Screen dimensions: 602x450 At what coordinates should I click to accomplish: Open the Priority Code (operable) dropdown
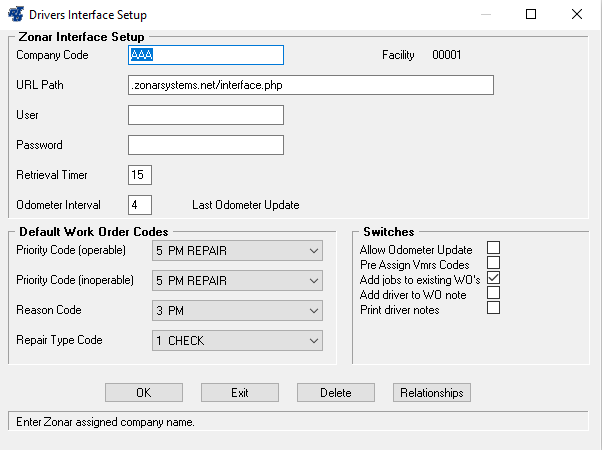(236, 249)
